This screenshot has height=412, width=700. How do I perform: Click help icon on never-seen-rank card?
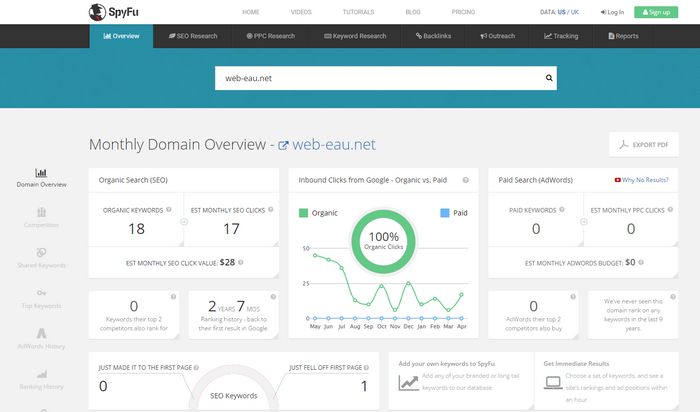(x=673, y=296)
